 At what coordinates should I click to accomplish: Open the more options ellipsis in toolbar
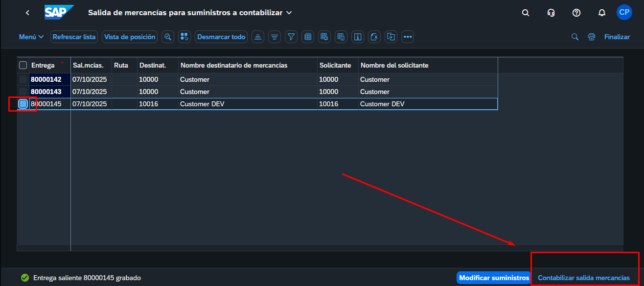pos(408,37)
